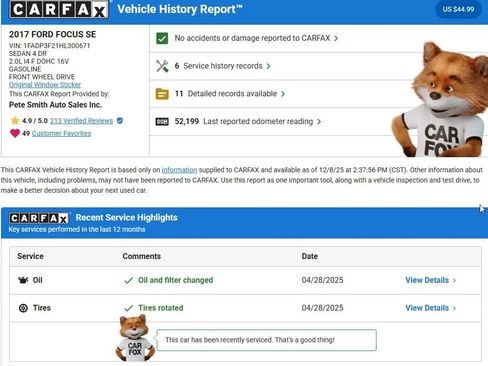This screenshot has height=366, width=488.
Task: Select the VIN number text
Action: 49,46
